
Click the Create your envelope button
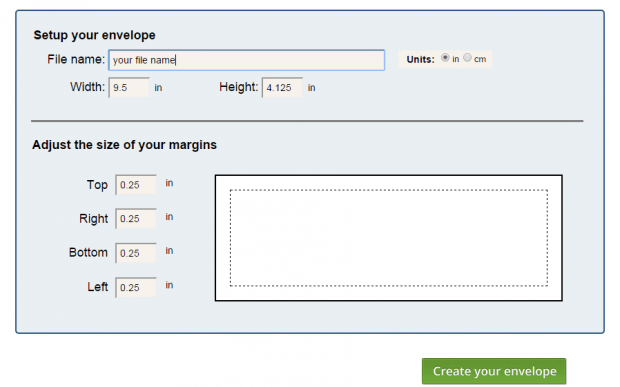pyautogui.click(x=494, y=371)
